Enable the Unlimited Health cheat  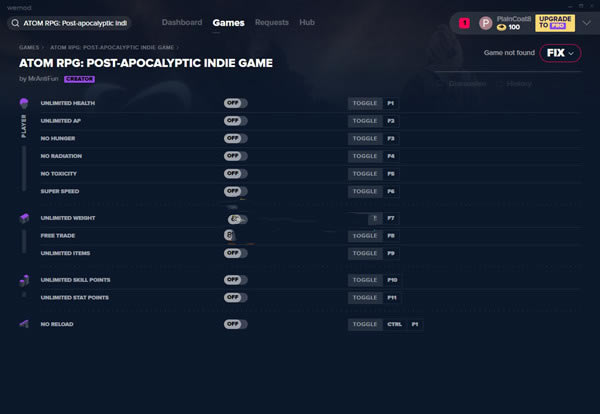point(235,103)
